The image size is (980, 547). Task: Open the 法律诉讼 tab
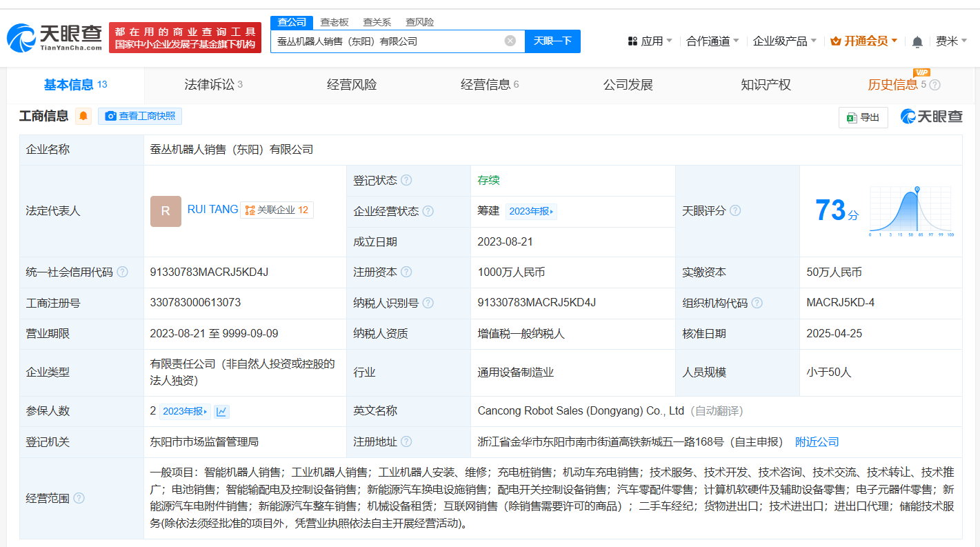tap(213, 85)
